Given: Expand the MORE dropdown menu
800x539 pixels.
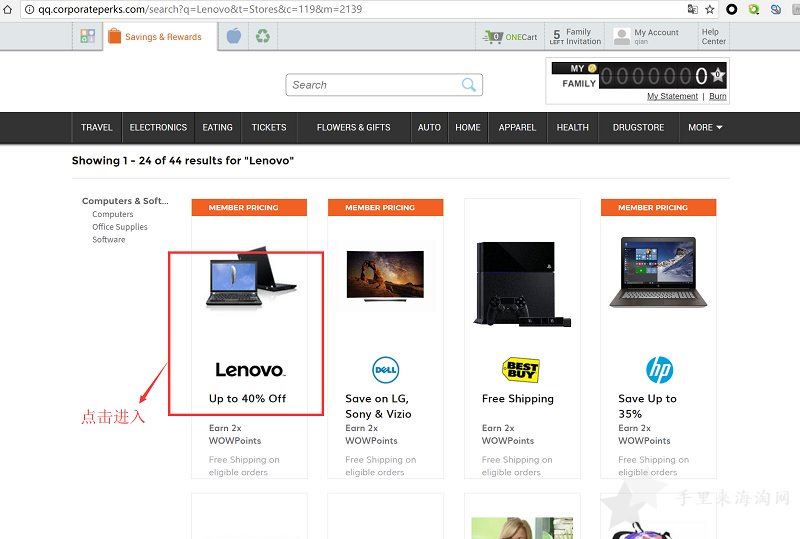Looking at the screenshot, I should click(705, 128).
